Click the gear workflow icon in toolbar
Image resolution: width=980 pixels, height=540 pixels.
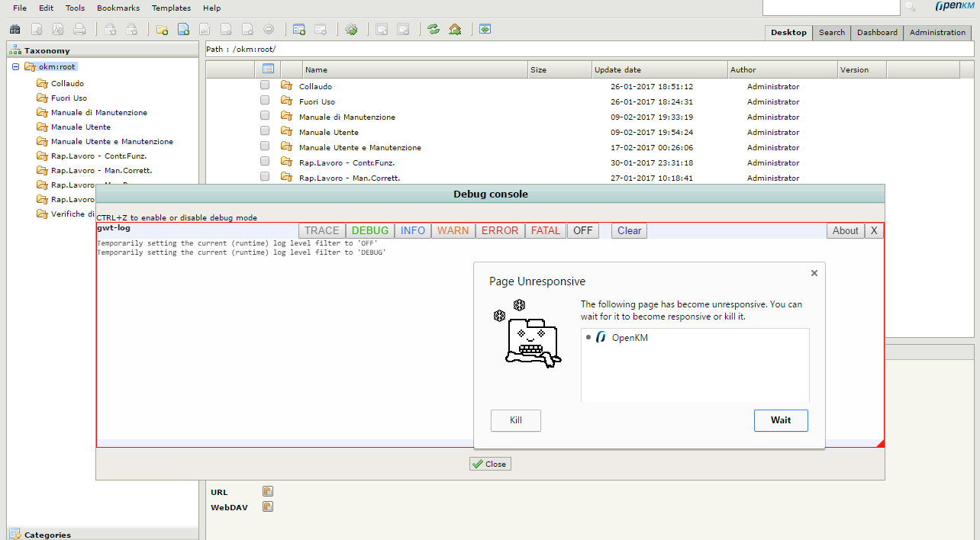pyautogui.click(x=351, y=30)
